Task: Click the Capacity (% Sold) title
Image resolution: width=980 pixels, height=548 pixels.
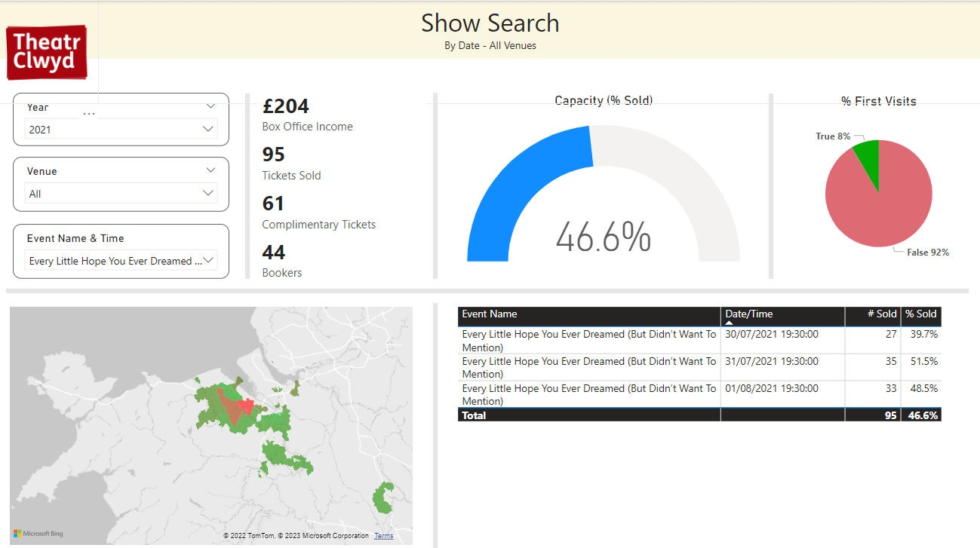Action: pyautogui.click(x=604, y=100)
